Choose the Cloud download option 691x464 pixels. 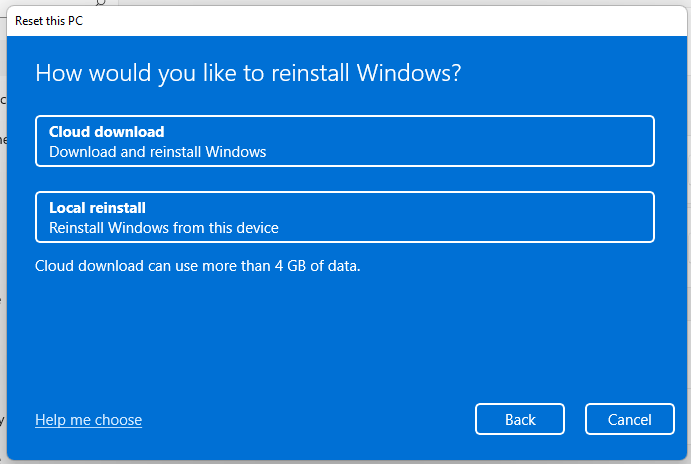344,141
